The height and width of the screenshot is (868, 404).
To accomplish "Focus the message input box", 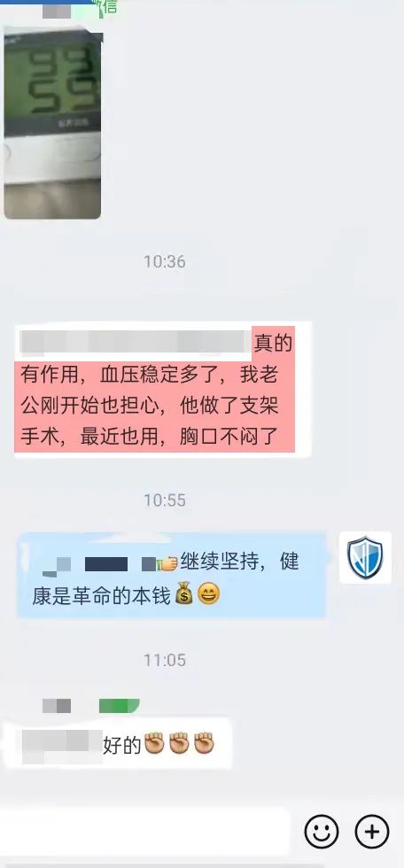I will coord(145,831).
